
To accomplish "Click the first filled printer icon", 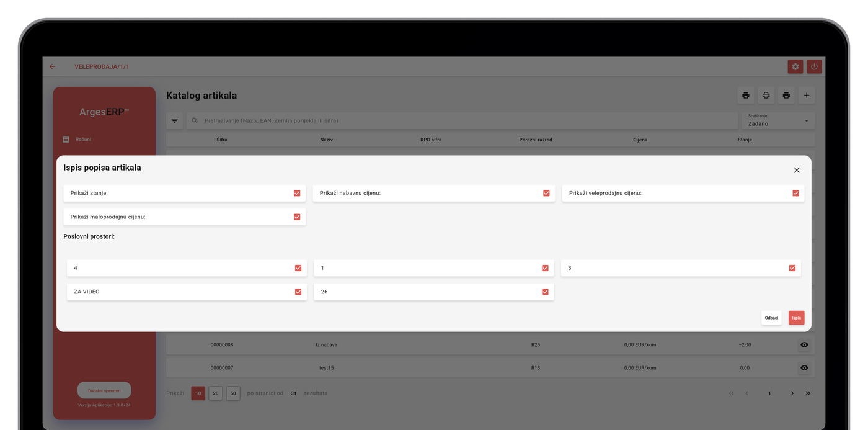I will 746,96.
